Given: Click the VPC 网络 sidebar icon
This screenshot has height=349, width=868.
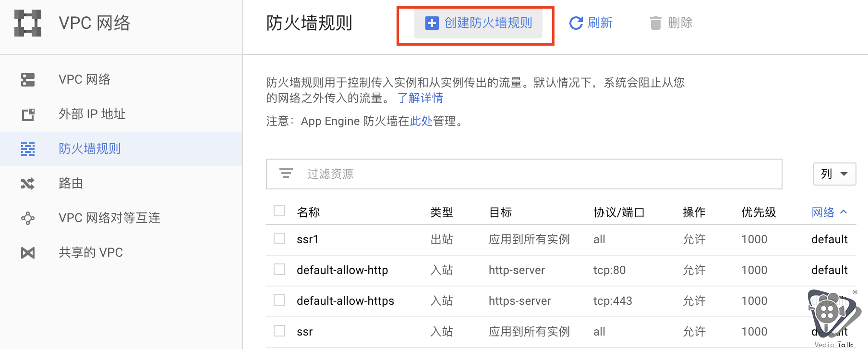Looking at the screenshot, I should coord(28,79).
